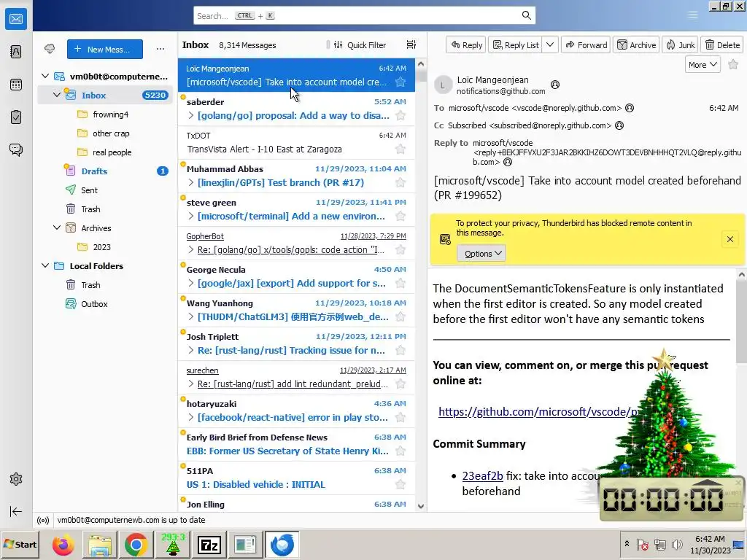Viewport: 747px width, 560px height.
Task: Launch Firefox from the taskbar
Action: click(x=63, y=545)
